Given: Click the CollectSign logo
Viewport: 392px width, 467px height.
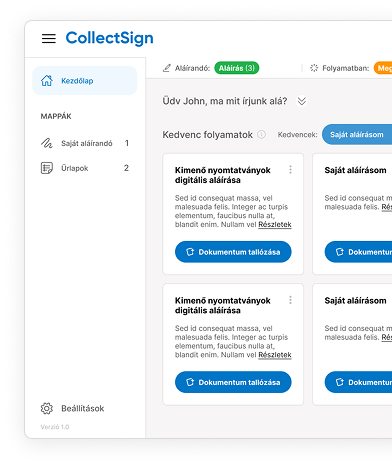Looking at the screenshot, I should tap(109, 38).
